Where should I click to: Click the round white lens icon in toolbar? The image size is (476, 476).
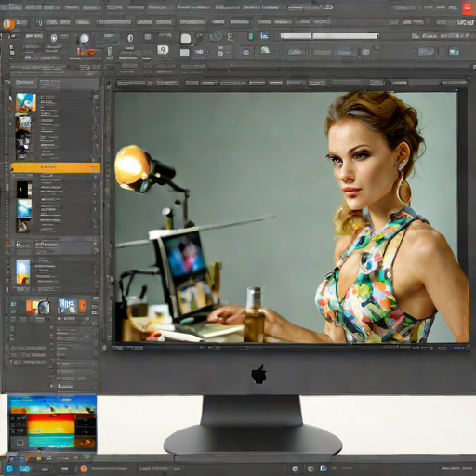85,39
